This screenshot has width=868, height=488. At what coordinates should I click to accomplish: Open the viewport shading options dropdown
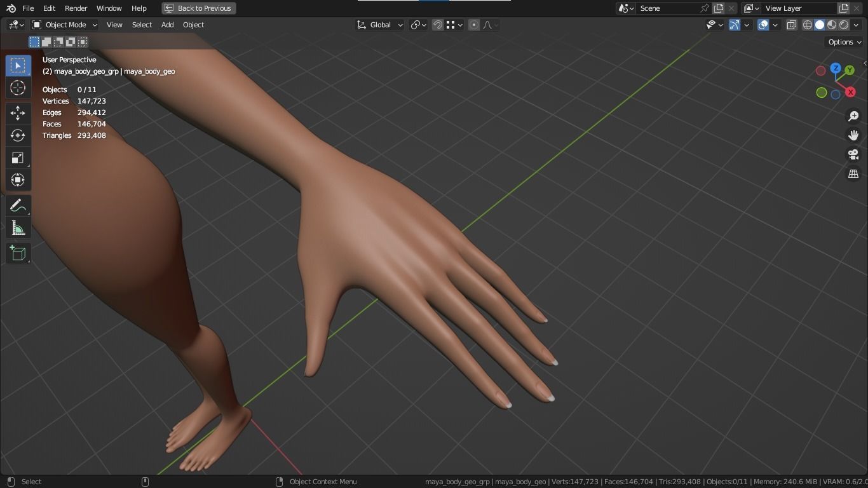tap(856, 25)
